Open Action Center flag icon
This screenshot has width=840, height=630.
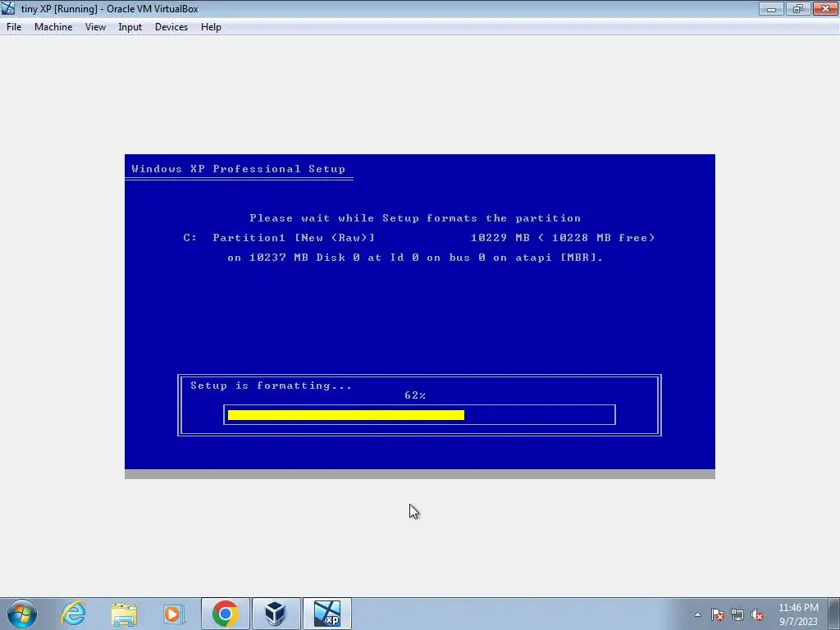718,614
